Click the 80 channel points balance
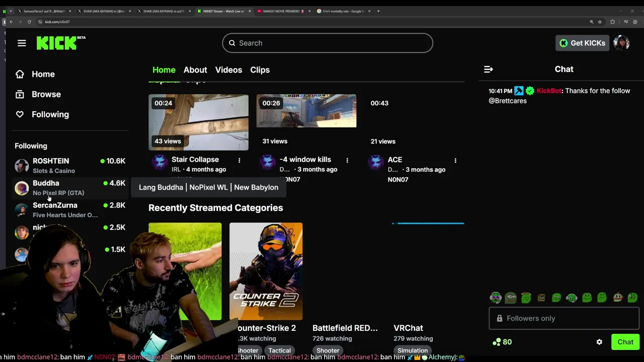 point(502,342)
